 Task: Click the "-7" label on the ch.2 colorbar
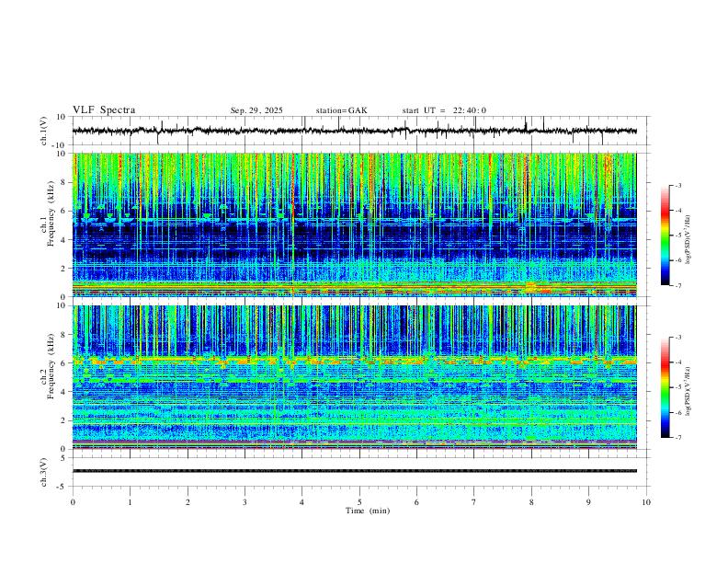[x=678, y=438]
